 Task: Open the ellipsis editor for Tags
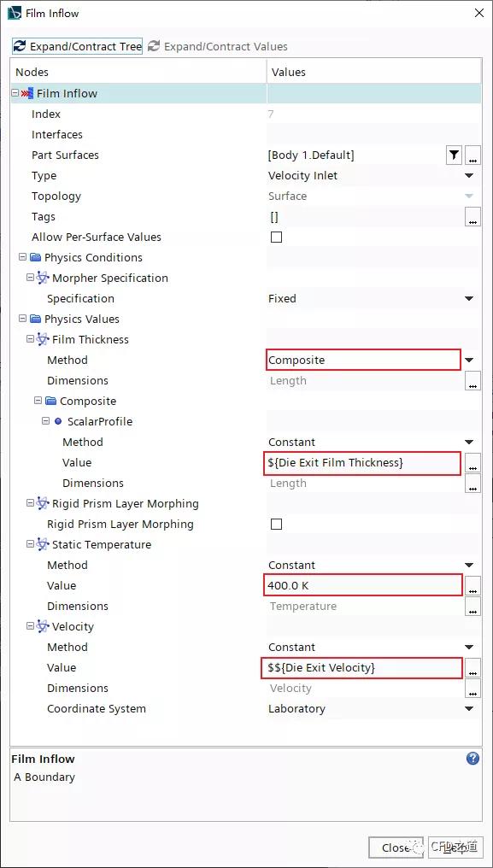pos(472,217)
